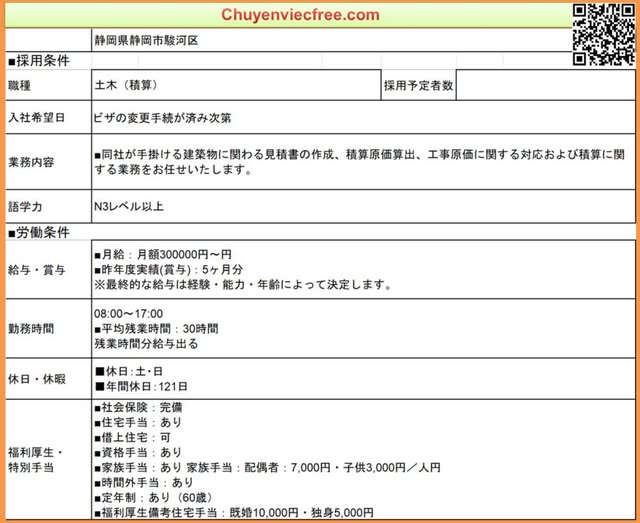Screen dimensions: 640x523
Task: Click the N3レベル以上 language level cell
Action: point(129,207)
